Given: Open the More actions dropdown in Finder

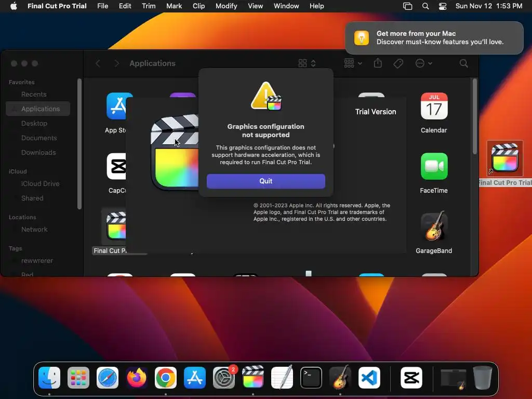Looking at the screenshot, I should point(423,63).
